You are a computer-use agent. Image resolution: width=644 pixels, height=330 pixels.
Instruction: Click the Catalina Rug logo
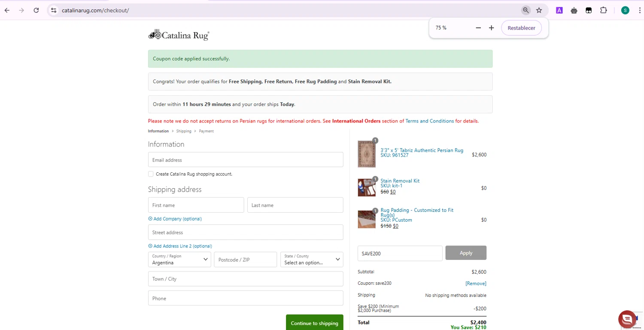179,35
